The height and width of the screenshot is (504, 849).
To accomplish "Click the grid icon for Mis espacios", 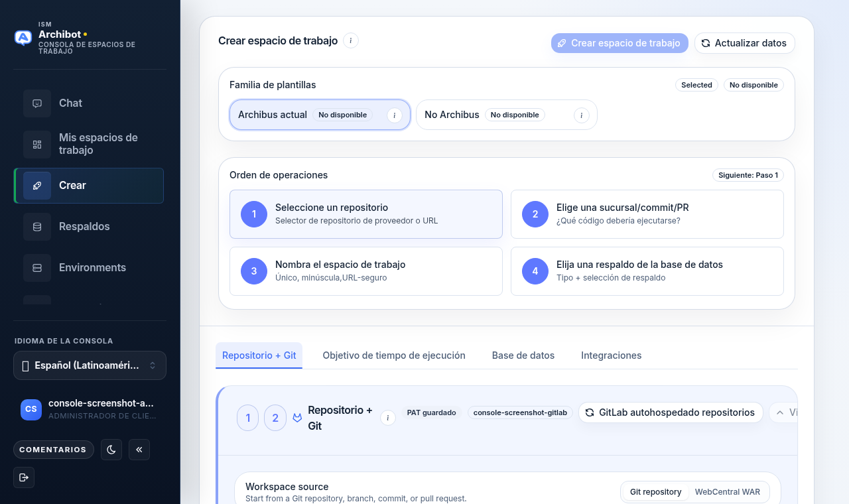I will click(37, 145).
